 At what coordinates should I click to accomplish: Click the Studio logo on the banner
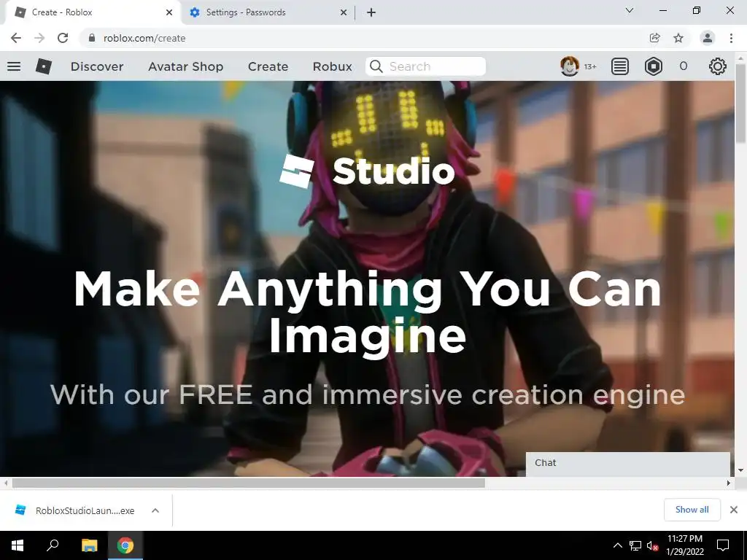[367, 171]
